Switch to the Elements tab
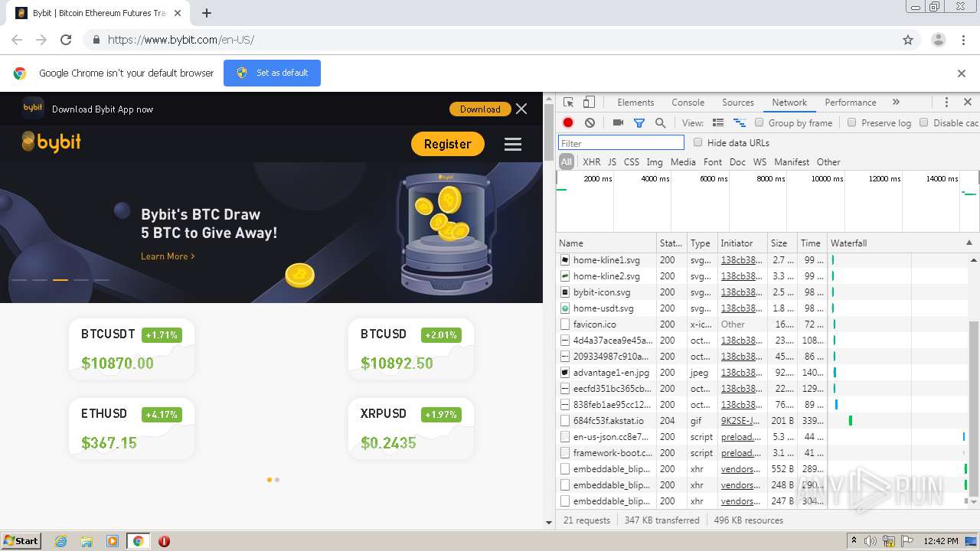980x551 pixels. [635, 103]
